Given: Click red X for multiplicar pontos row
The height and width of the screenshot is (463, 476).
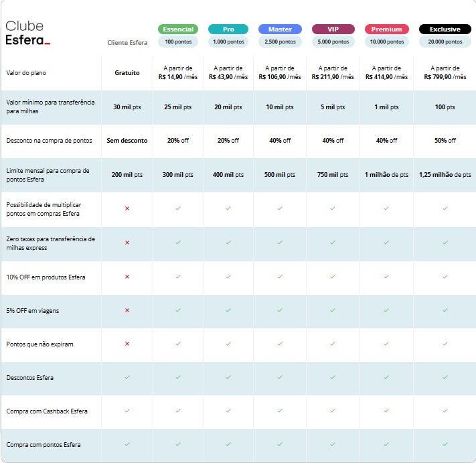Looking at the screenshot, I should (x=127, y=208).
